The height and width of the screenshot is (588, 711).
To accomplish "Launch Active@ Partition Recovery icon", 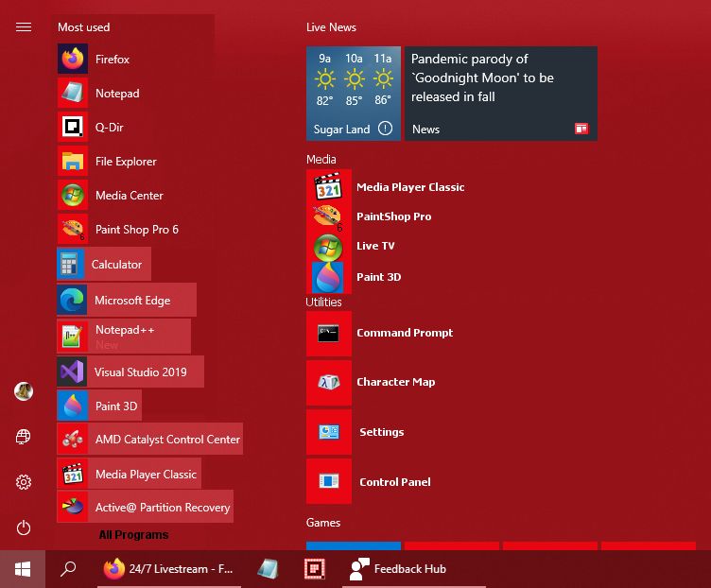I will coord(73,507).
